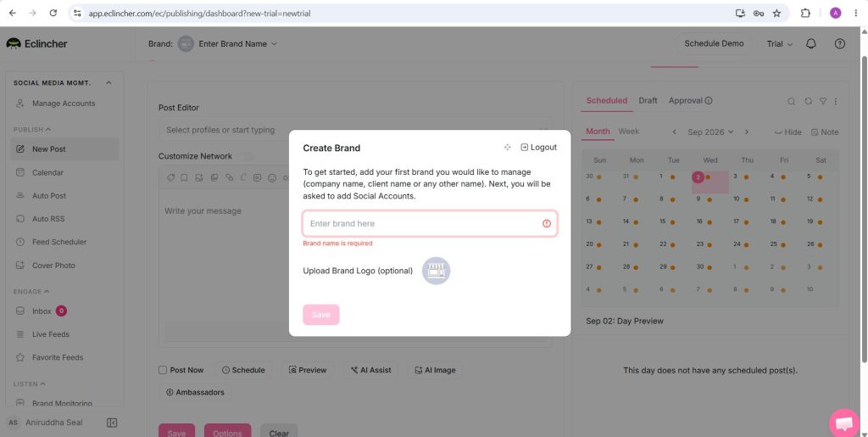Screen dimensions: 868x437
Task: Click the AI Assist button
Action: click(x=371, y=370)
